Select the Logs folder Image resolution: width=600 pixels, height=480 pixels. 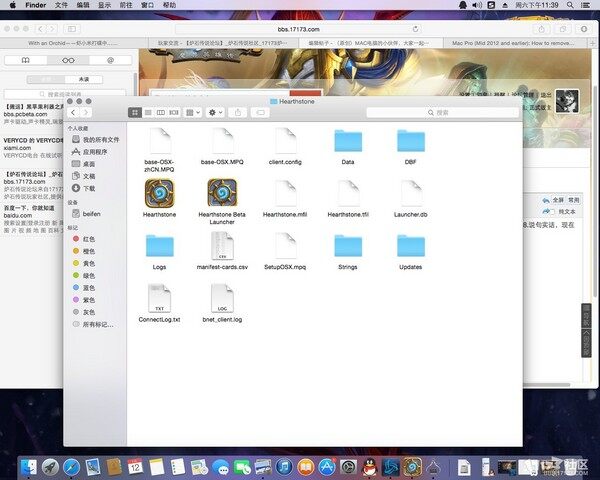(160, 245)
